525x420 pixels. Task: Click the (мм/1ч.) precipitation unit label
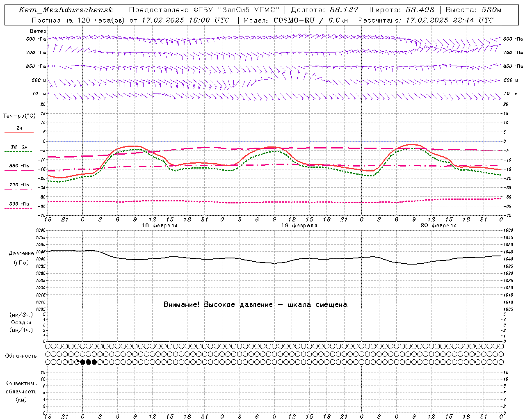(x=21, y=330)
